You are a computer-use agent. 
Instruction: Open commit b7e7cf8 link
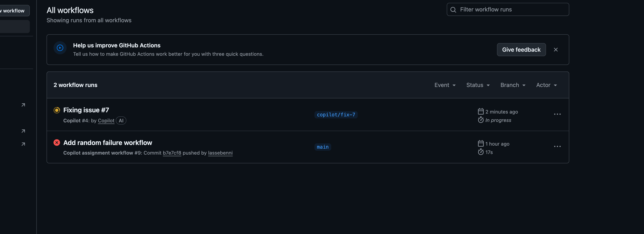tap(172, 153)
